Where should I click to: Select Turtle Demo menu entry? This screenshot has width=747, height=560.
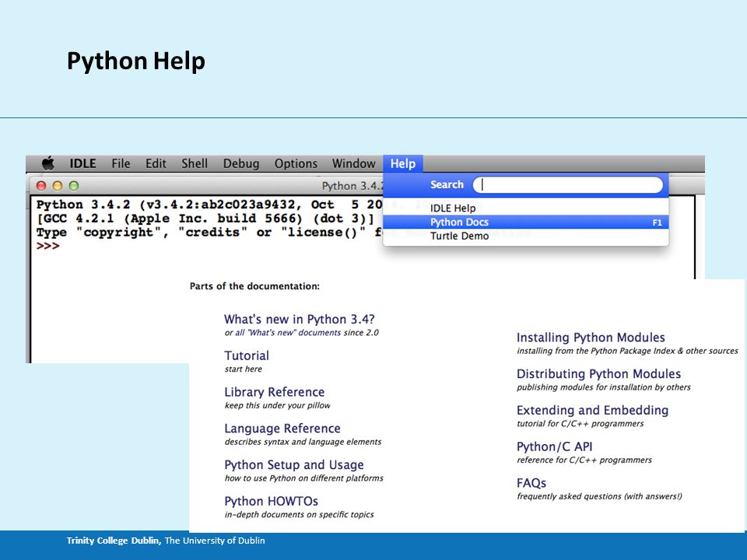(x=525, y=236)
